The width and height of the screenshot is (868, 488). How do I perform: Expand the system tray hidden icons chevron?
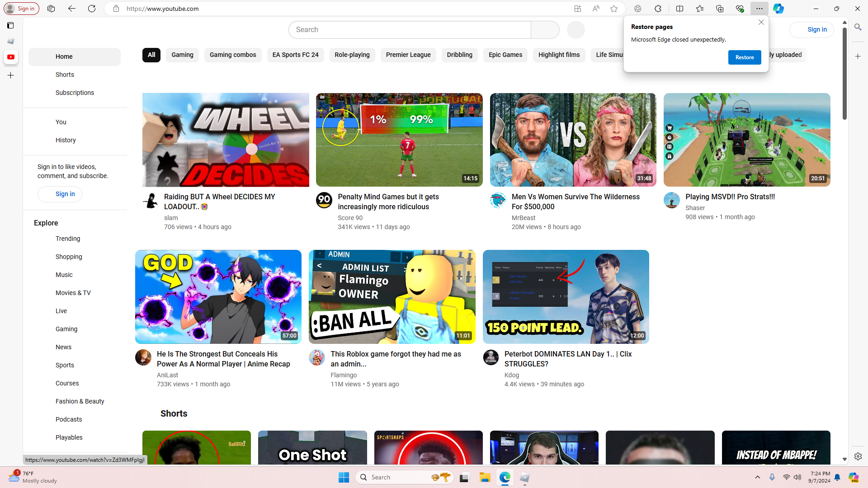[758, 477]
